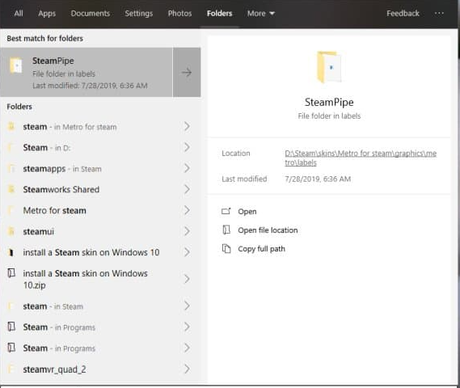Screen dimensions: 460x388
Task: Expand chevron for 'steam - in Metro for steam'
Action: click(x=187, y=127)
